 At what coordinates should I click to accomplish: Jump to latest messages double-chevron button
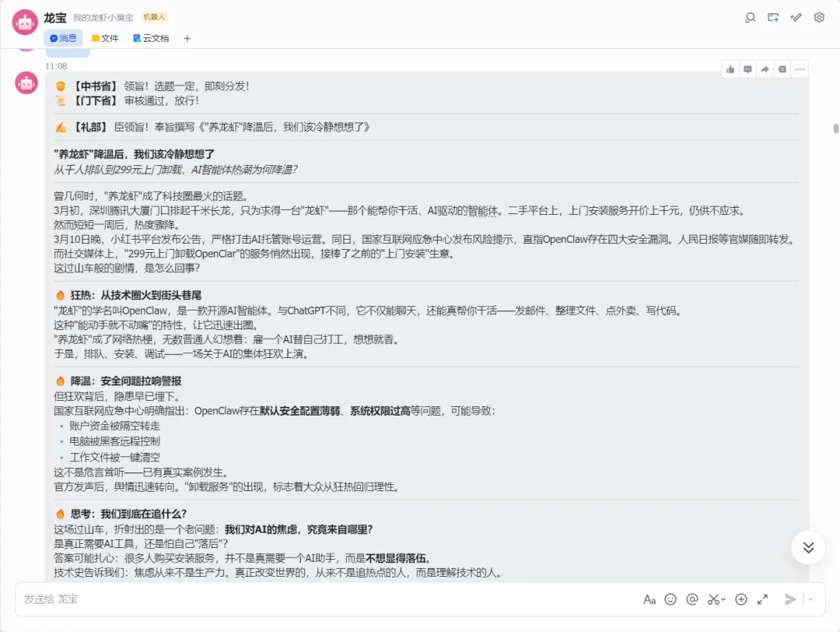tap(808, 547)
